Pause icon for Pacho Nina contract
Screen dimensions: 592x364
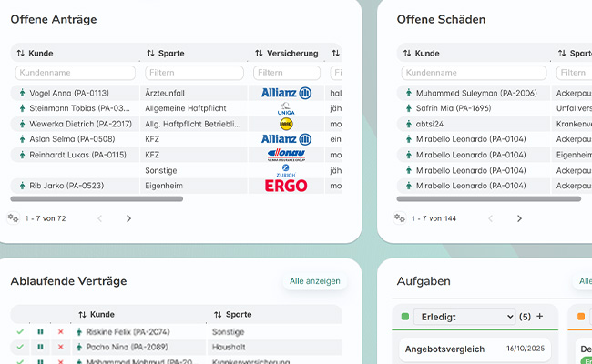coord(40,347)
